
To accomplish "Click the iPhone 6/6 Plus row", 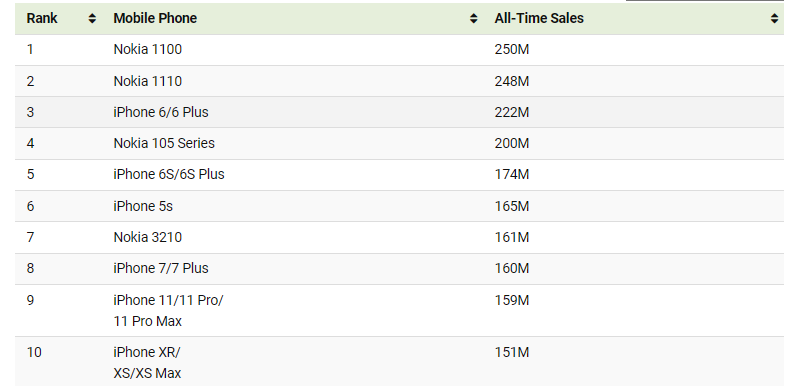I will 399,112.
